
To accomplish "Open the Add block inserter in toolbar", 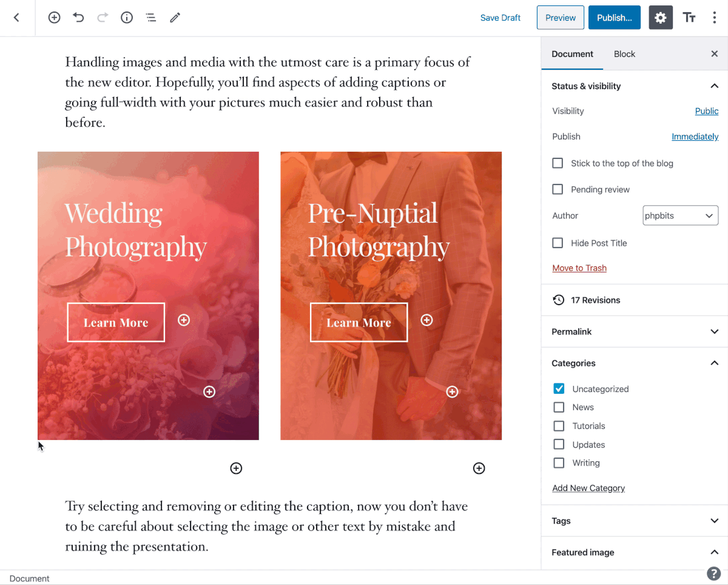I will pos(54,18).
